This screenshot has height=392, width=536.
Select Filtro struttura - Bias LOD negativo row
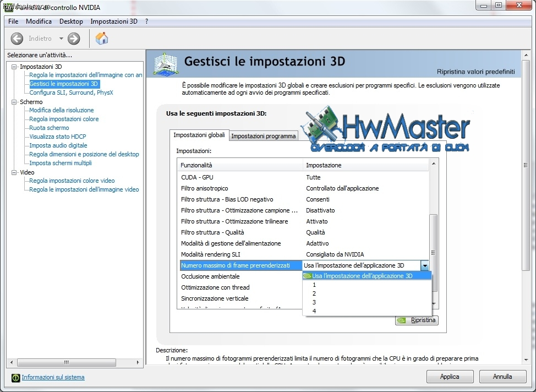(304, 199)
